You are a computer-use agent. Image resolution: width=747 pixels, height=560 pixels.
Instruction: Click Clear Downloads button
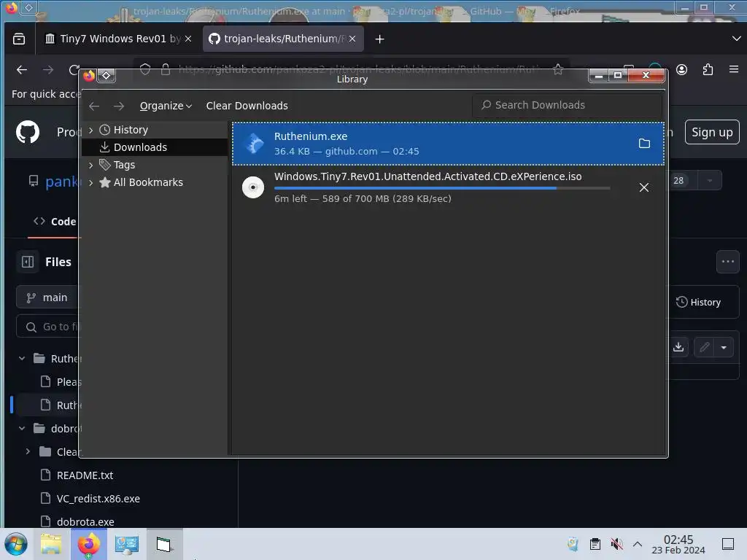(x=247, y=106)
